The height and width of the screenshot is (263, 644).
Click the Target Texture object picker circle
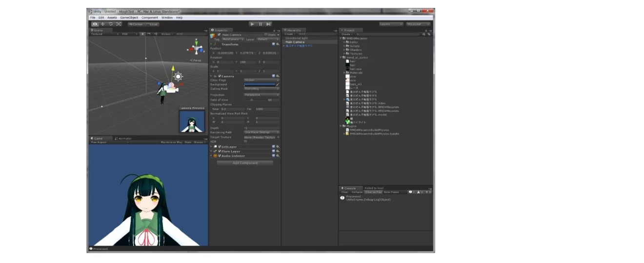278,137
